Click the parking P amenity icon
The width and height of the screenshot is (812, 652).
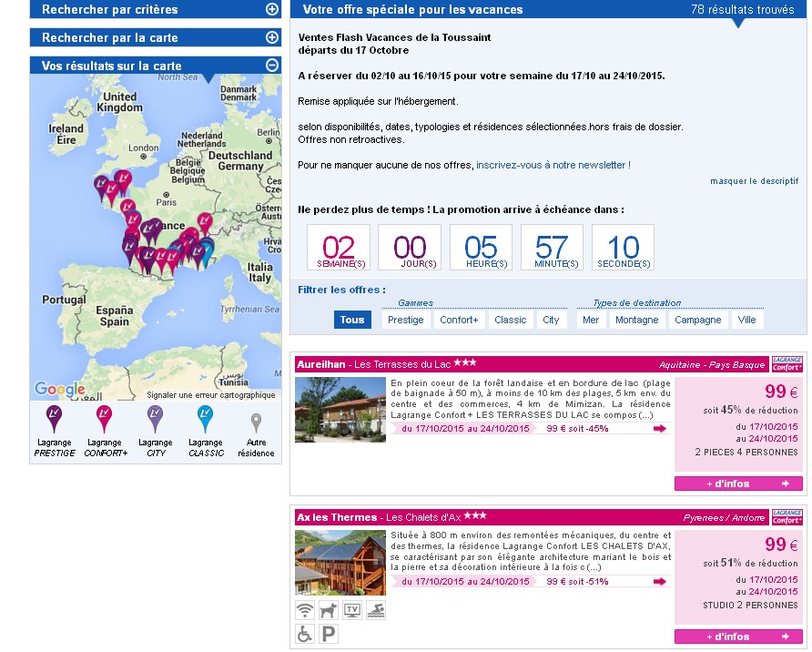click(329, 635)
